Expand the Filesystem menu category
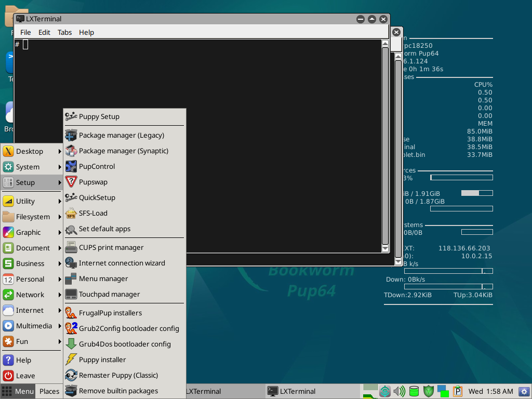 click(x=32, y=217)
